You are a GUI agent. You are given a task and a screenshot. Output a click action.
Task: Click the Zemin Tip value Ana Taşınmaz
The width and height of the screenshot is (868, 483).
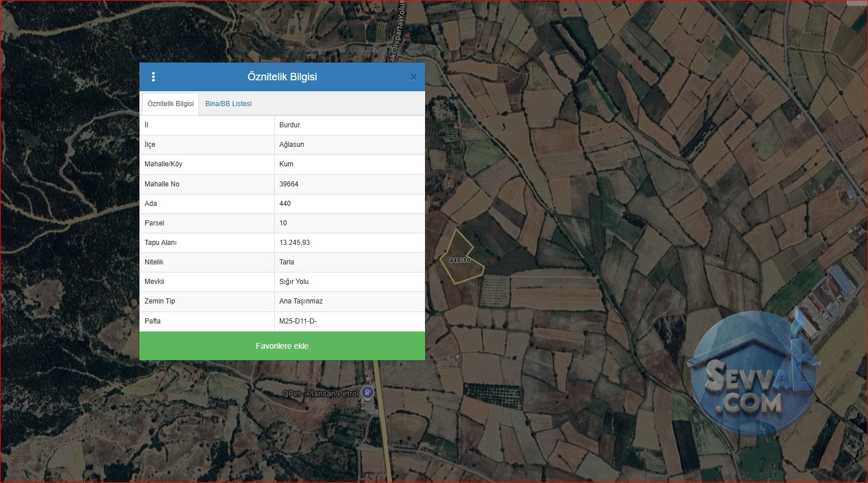[x=301, y=301]
